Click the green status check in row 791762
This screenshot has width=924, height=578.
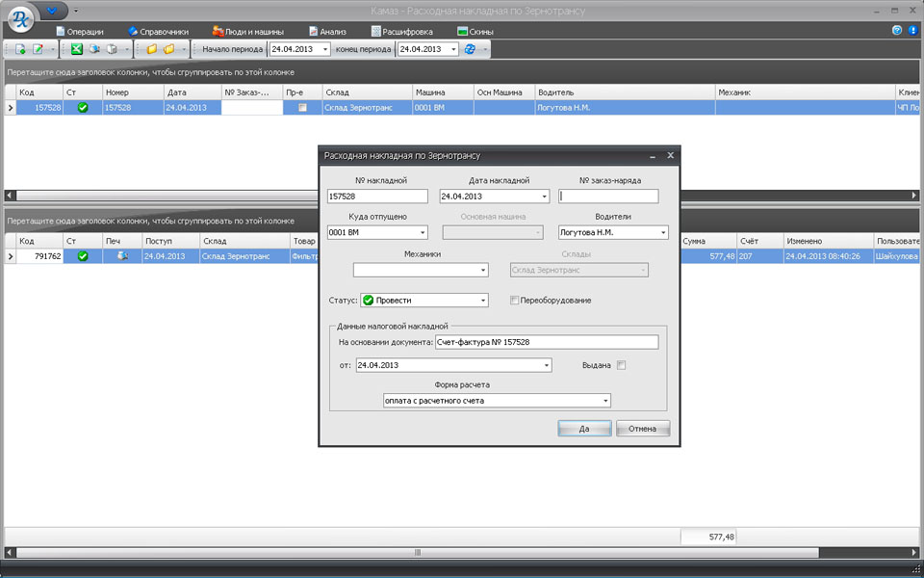(x=83, y=256)
